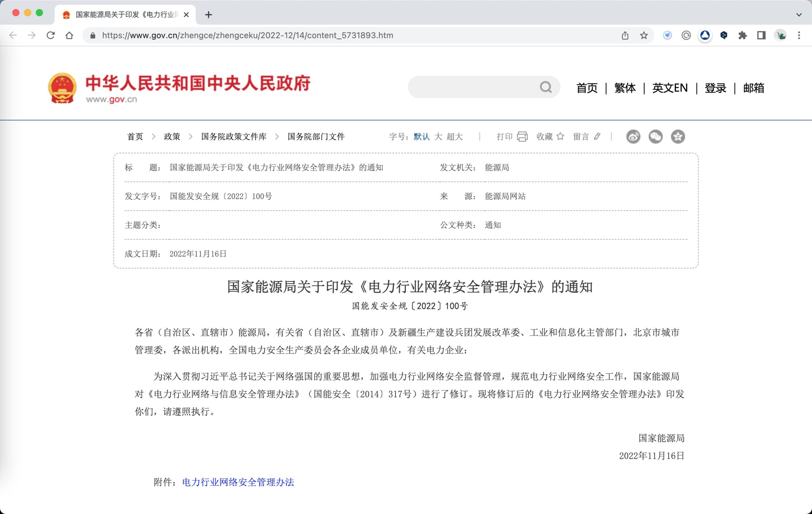Open a new browser tab
This screenshot has height=514, width=812.
click(208, 15)
